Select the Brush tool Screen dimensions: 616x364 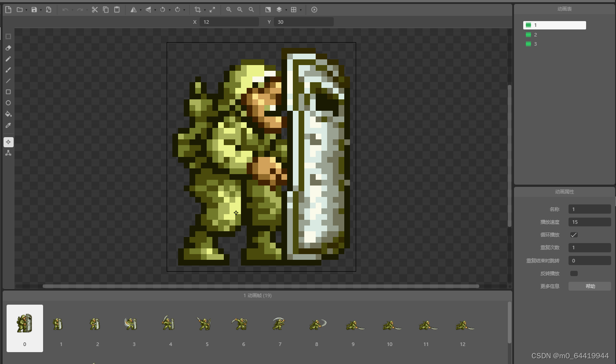pyautogui.click(x=8, y=69)
